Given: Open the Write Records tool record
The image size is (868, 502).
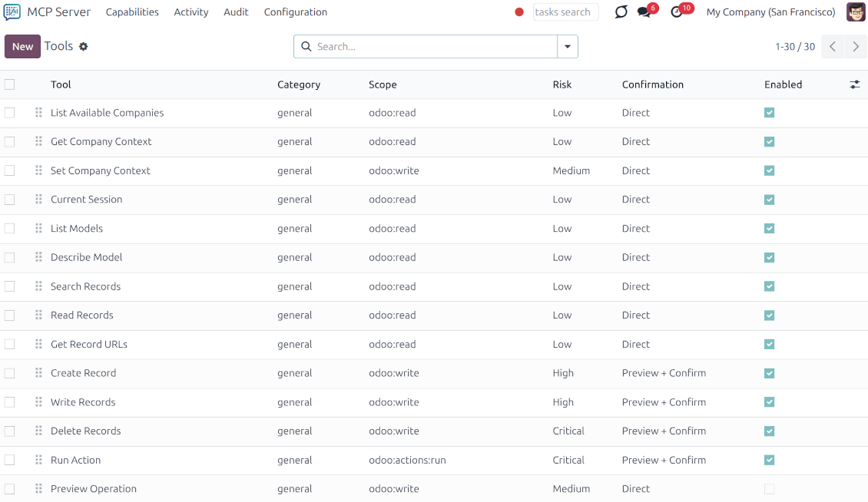Looking at the screenshot, I should 83,401.
